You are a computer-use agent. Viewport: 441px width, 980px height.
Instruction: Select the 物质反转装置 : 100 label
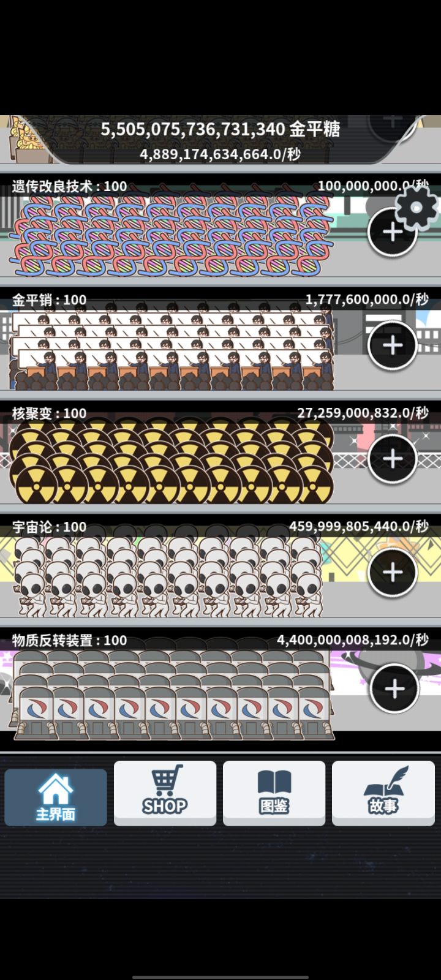click(70, 640)
